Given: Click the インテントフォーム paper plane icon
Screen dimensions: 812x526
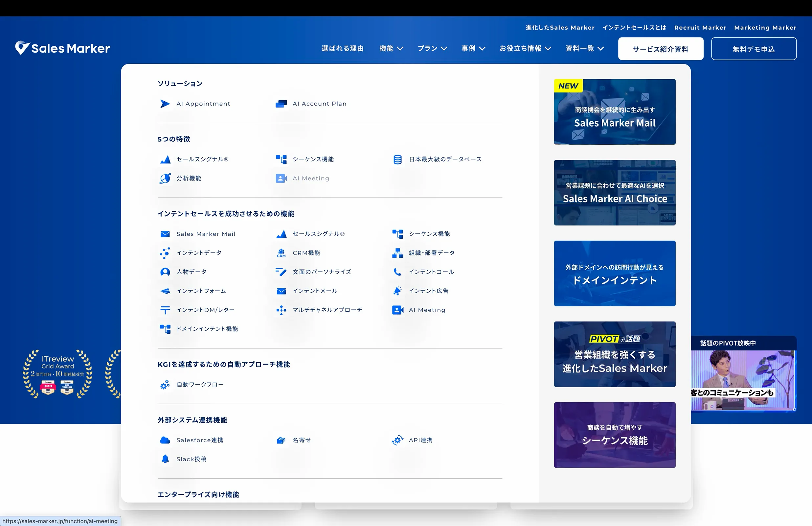Looking at the screenshot, I should (165, 291).
